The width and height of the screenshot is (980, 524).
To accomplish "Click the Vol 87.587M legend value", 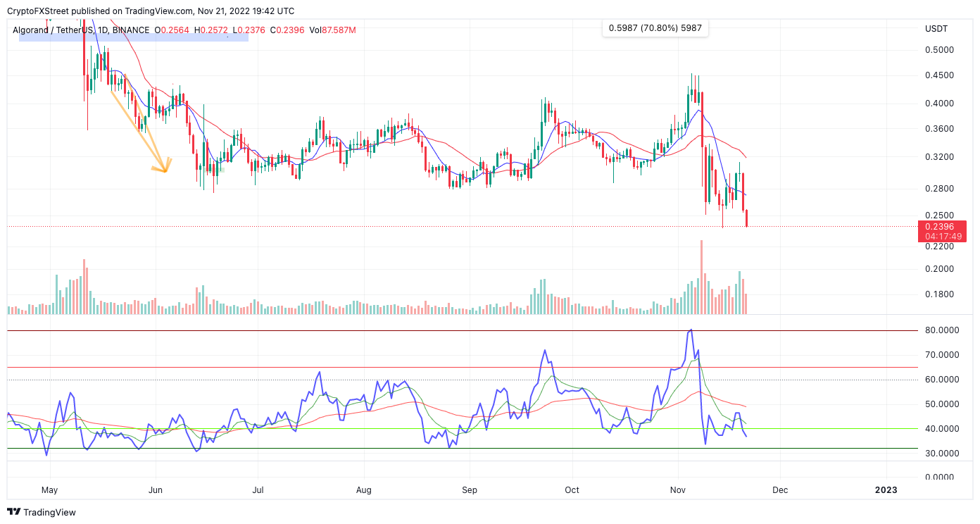I will tap(333, 30).
